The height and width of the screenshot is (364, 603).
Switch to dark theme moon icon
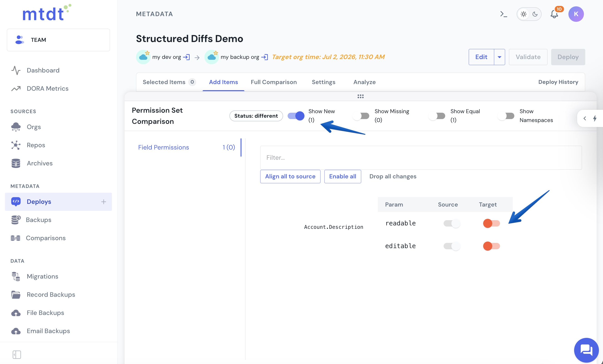tap(535, 14)
